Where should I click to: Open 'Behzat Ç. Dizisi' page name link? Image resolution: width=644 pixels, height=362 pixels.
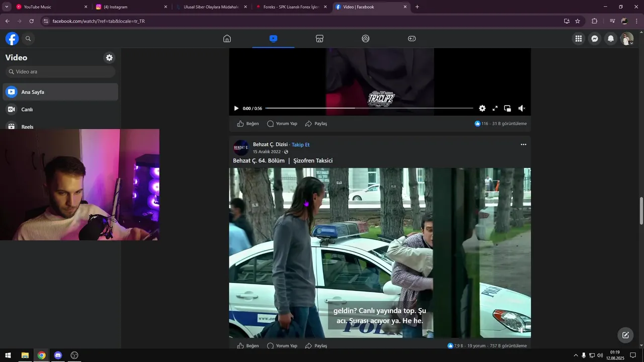coord(270,145)
